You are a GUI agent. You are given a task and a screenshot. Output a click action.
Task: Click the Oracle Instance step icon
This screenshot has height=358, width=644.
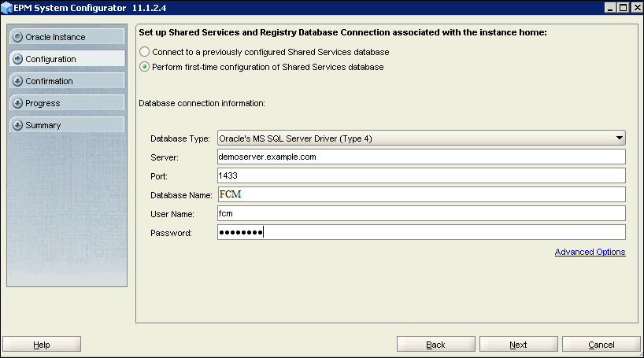(17, 37)
